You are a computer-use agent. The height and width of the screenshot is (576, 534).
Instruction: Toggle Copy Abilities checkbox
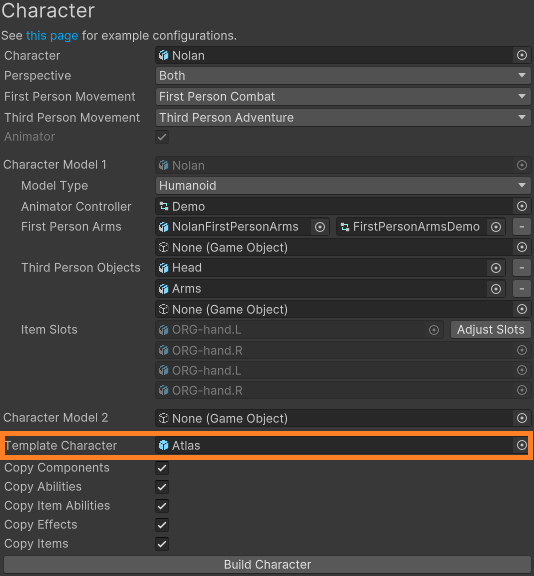coord(162,487)
